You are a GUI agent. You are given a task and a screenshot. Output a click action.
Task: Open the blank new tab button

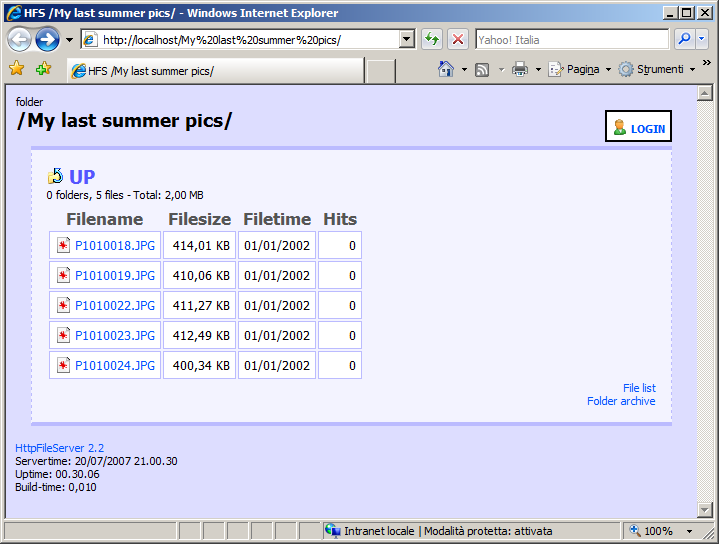(x=380, y=71)
